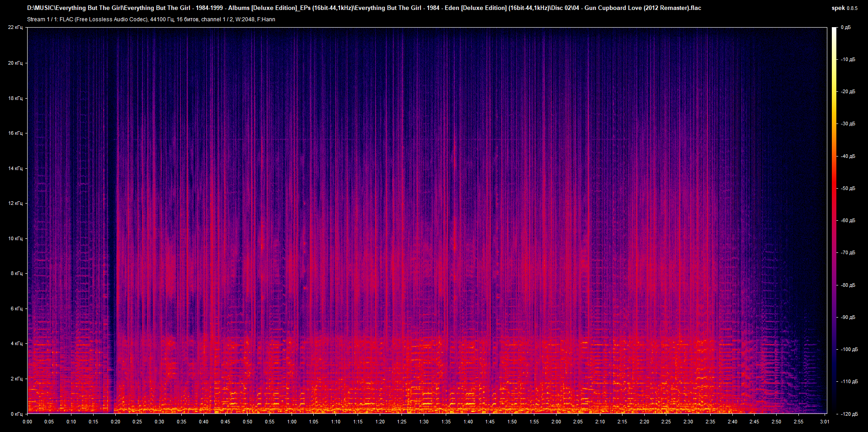Screen dimensions: 868x432
Task: Click the 2:10 time axis label
Action: point(600,422)
